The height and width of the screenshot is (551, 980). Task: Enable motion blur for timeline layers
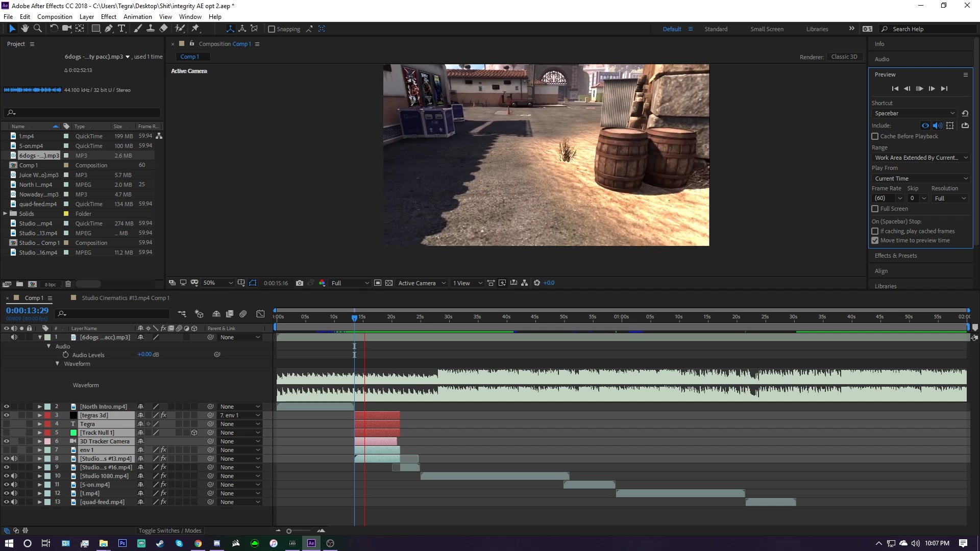[x=243, y=314]
